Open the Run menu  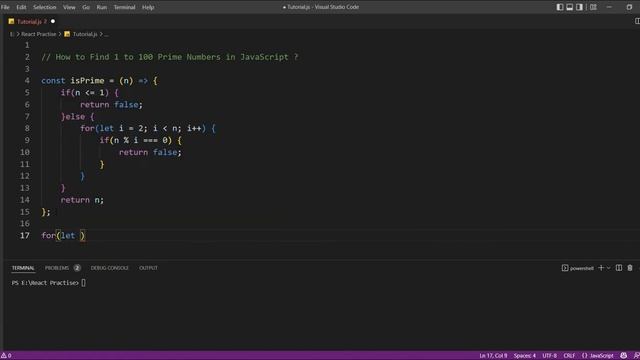point(102,7)
